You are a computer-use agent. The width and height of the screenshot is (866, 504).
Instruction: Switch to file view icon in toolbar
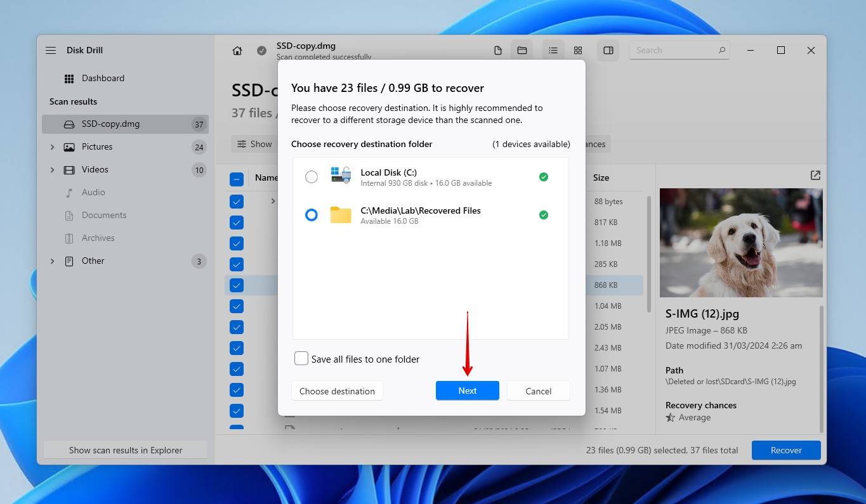[498, 51]
